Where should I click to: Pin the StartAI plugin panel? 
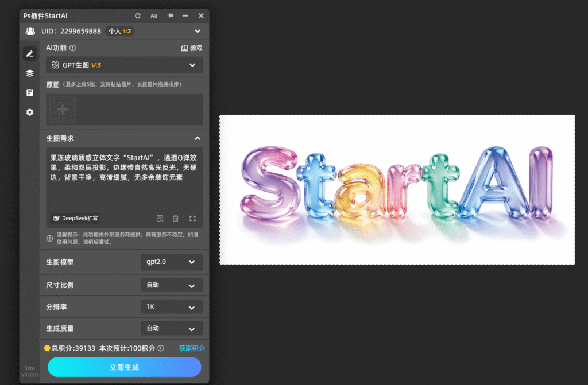[x=170, y=15]
